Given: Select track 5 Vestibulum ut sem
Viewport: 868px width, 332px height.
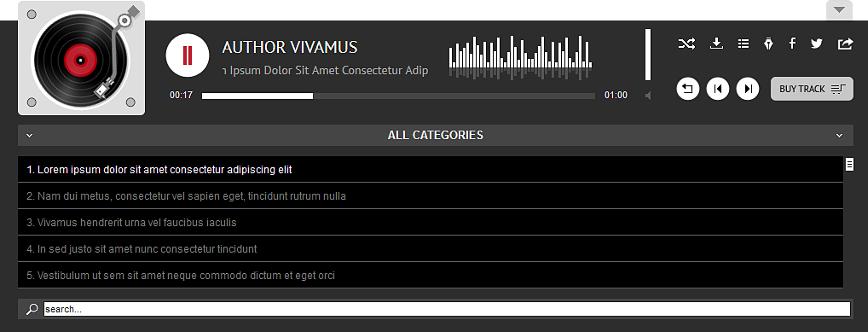Looking at the screenshot, I should 430,276.
